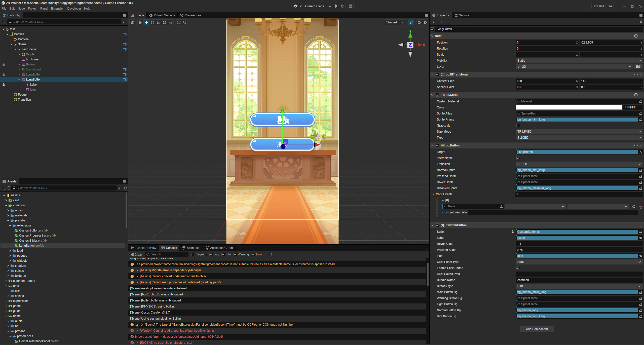Switch scene view to 3D mode

pyautogui.click(x=132, y=22)
